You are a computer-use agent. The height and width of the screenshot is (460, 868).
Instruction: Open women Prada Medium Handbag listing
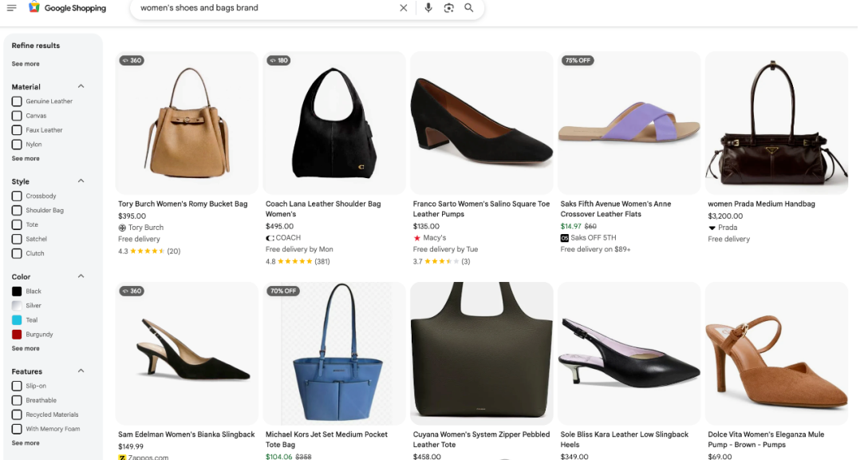(x=761, y=204)
